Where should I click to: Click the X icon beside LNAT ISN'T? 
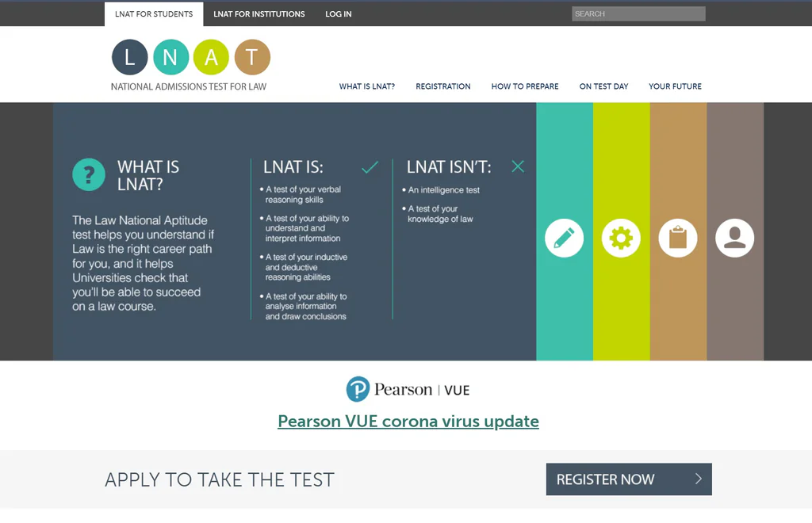pos(518,166)
